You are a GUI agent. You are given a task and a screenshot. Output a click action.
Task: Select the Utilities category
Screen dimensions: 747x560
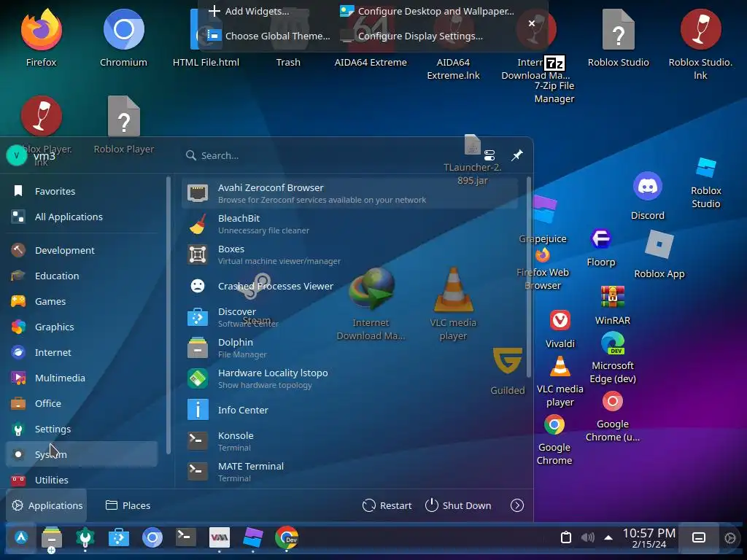coord(82,480)
